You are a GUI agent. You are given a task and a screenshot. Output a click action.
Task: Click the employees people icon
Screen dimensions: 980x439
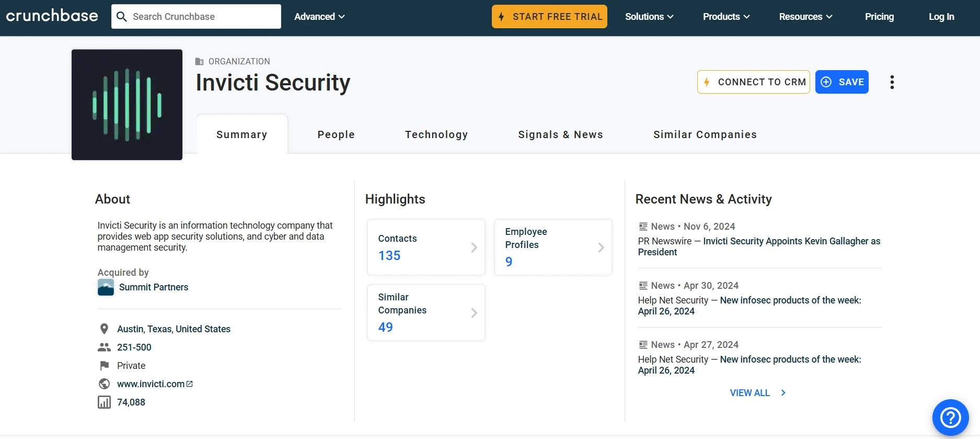coord(104,347)
